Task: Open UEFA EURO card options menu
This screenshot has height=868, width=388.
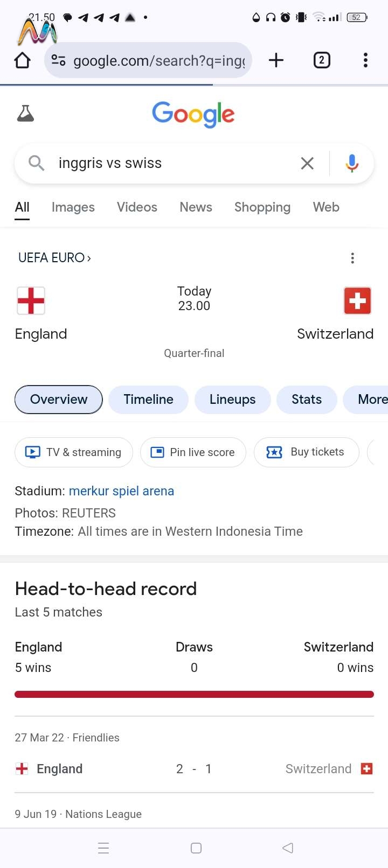Action: coord(352,258)
